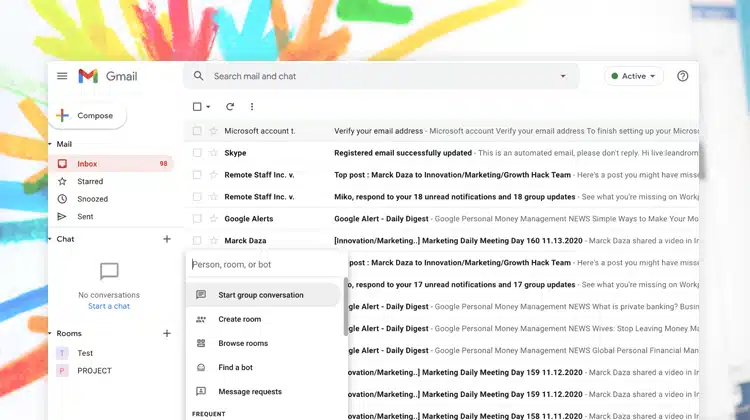Open Verify your email address message
Viewport: 750px width, 420px height.
[378, 131]
